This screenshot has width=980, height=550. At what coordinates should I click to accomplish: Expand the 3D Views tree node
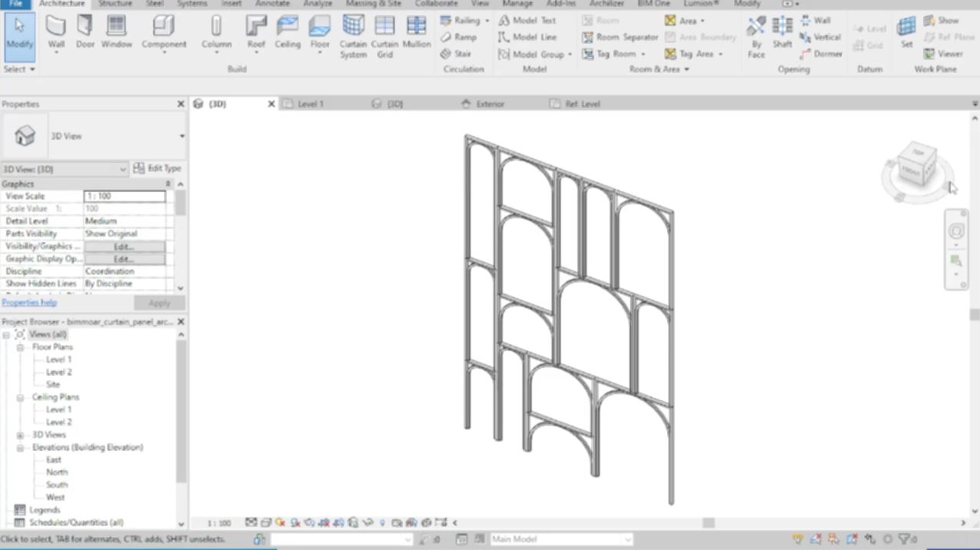click(22, 435)
